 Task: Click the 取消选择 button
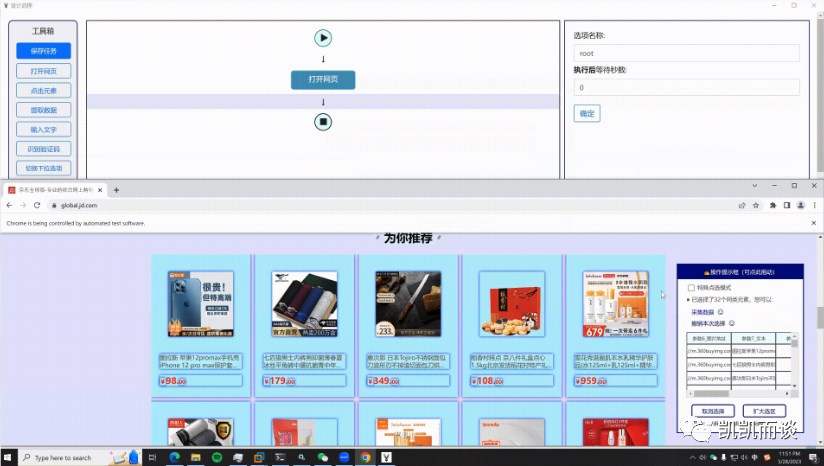coord(713,411)
